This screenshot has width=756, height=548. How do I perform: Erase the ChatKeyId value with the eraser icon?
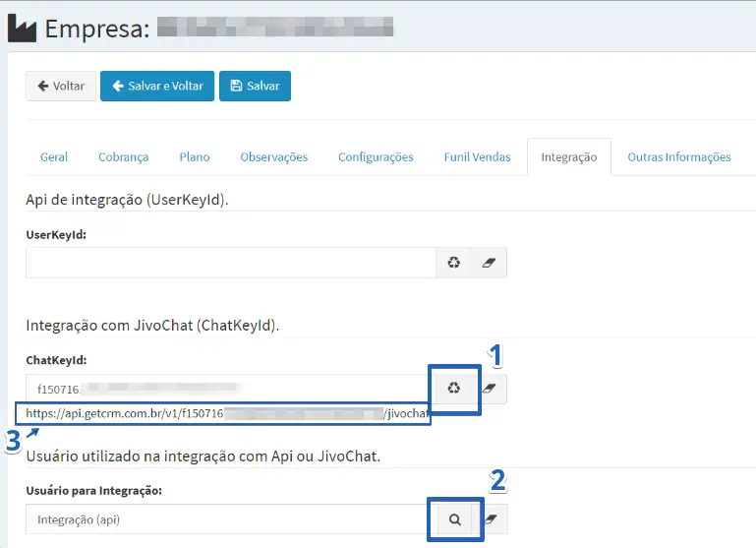(x=490, y=389)
